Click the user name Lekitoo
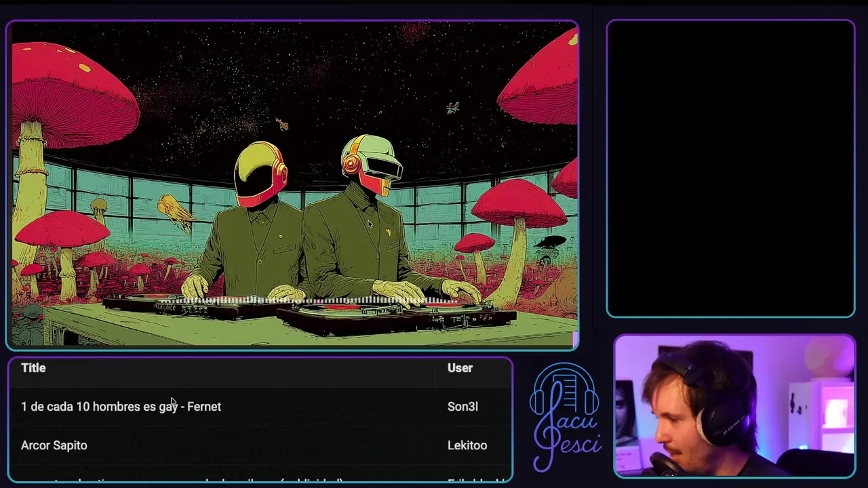The height and width of the screenshot is (488, 868). click(x=467, y=445)
